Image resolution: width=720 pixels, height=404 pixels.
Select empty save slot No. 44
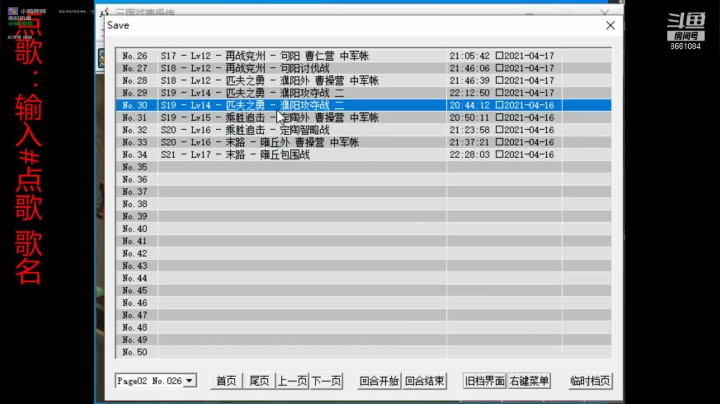point(363,278)
